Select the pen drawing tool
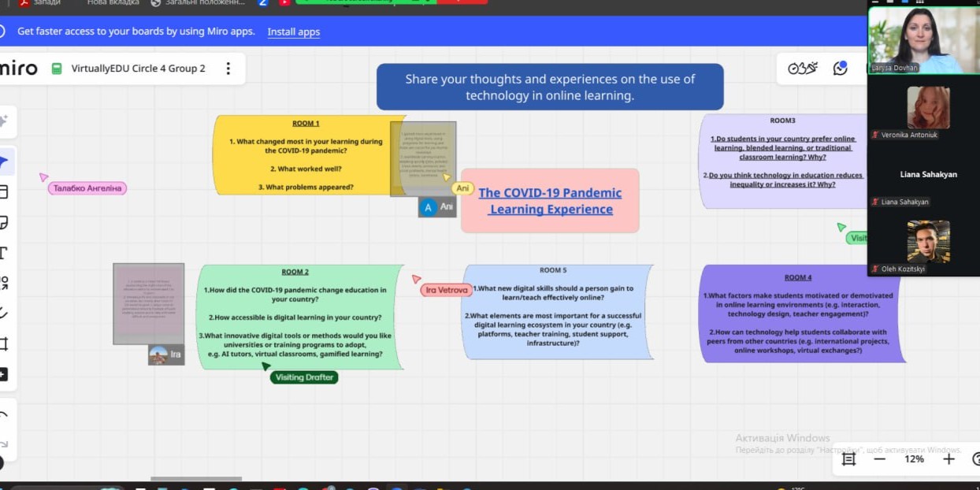Image resolution: width=980 pixels, height=490 pixels. [4, 312]
